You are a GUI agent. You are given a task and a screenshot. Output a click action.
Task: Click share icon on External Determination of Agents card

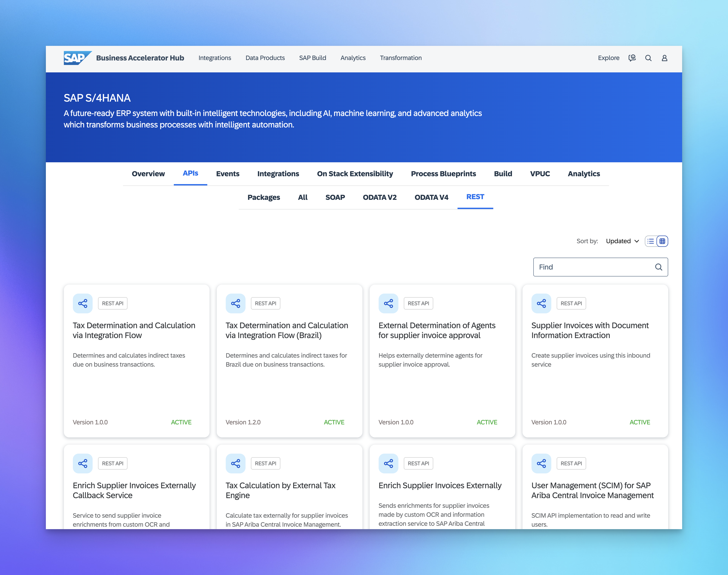[388, 303]
